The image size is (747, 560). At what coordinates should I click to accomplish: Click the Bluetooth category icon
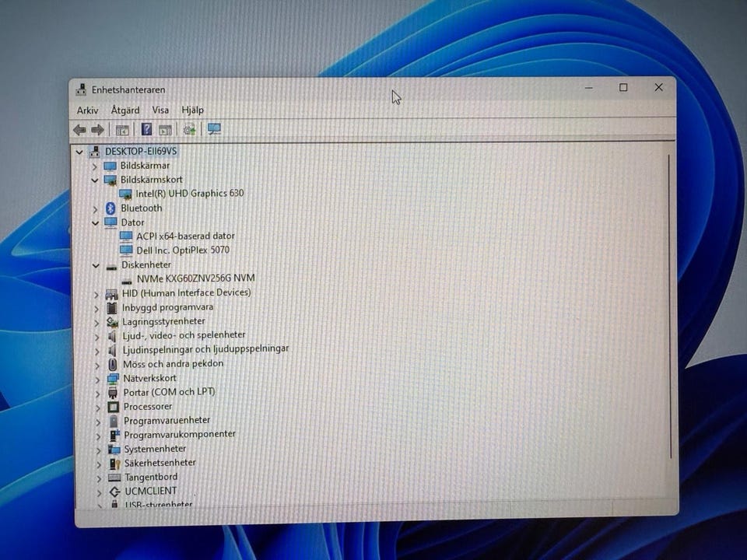(110, 208)
